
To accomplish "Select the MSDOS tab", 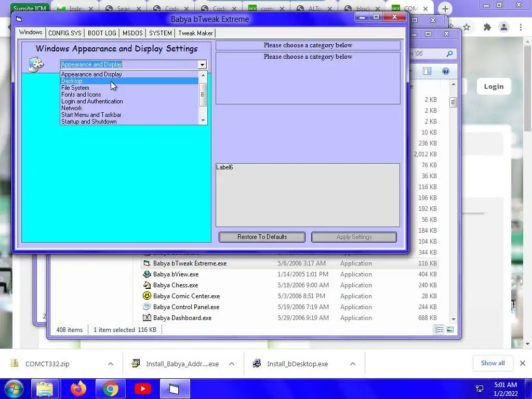I will click(132, 33).
